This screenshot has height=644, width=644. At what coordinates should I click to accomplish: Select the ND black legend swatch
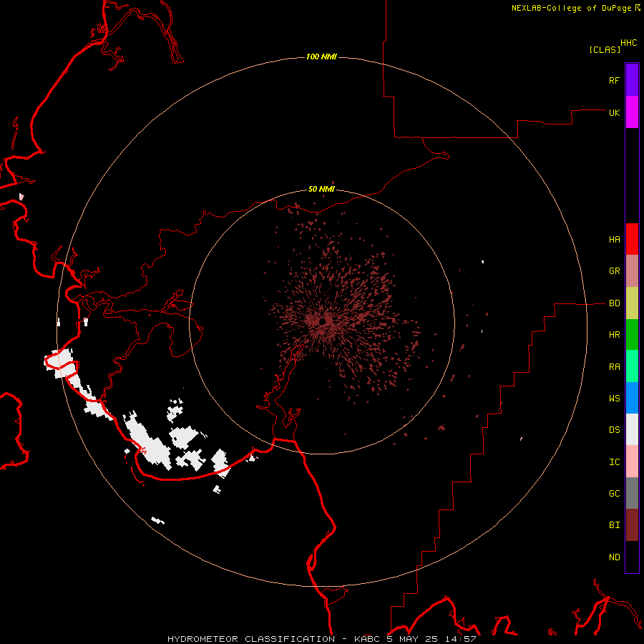[632, 557]
